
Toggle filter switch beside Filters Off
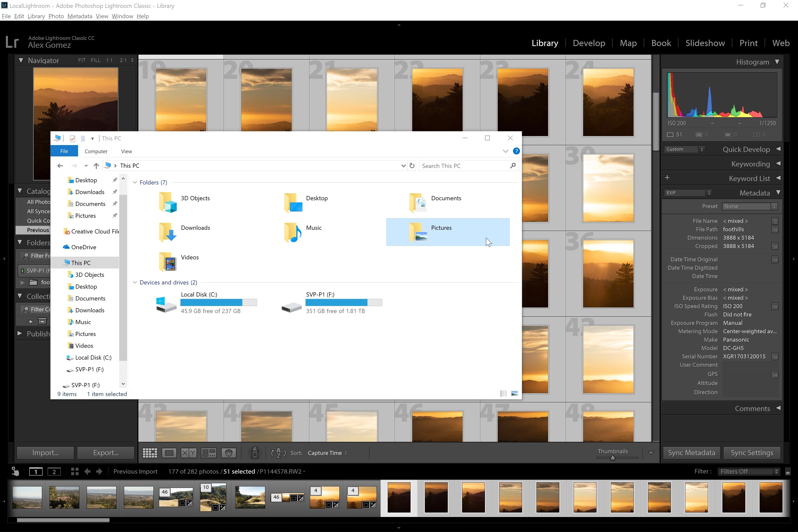788,472
